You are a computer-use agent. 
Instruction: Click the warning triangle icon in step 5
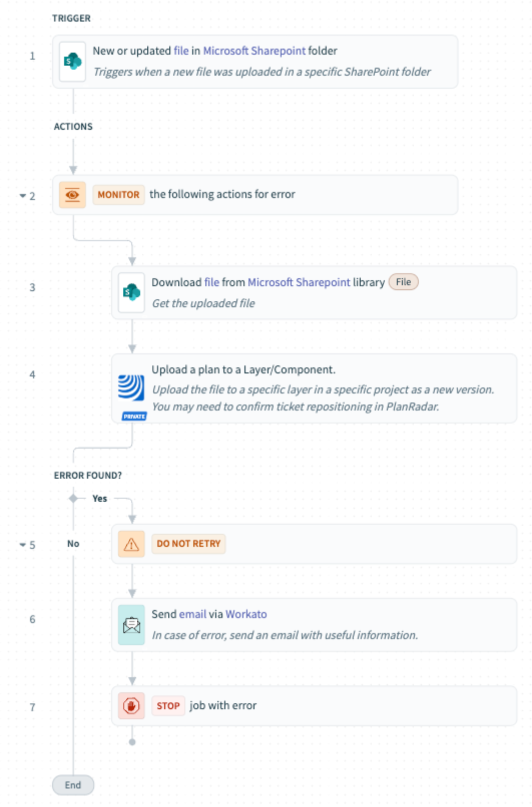pyautogui.click(x=131, y=544)
